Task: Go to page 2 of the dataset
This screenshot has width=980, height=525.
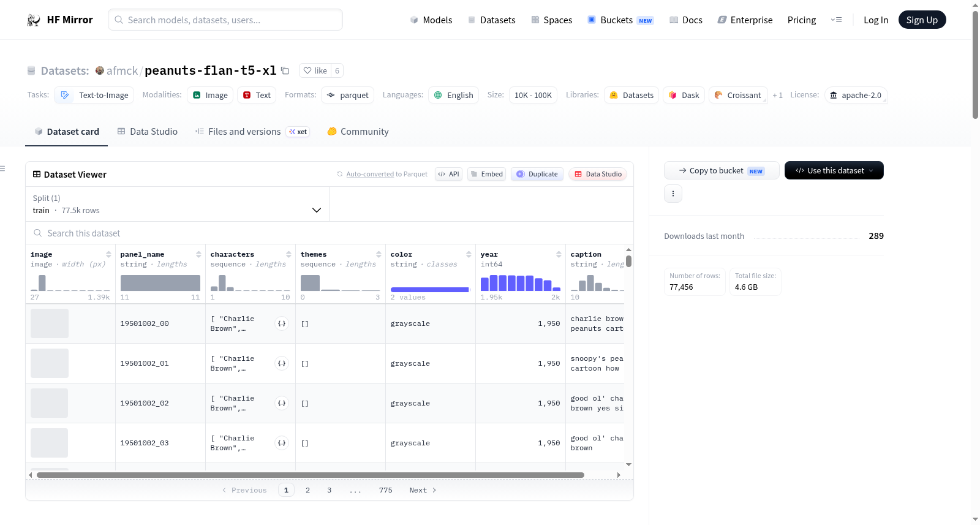Action: point(307,490)
